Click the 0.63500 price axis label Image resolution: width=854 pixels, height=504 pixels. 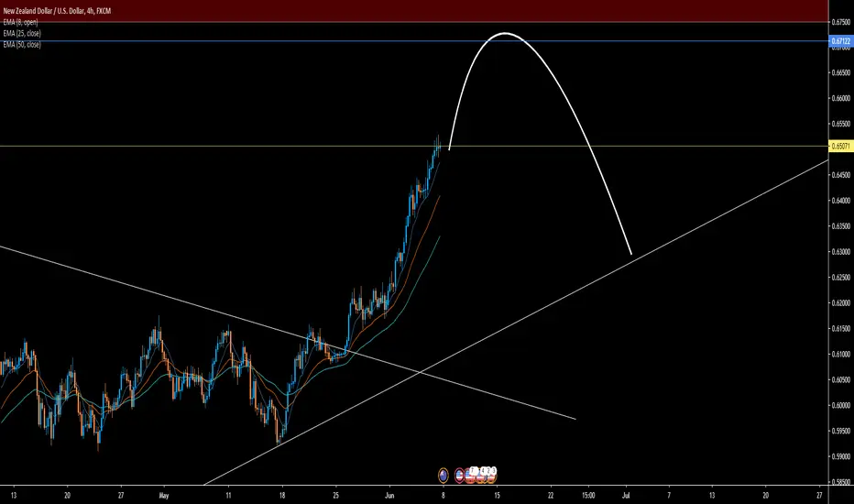841,226
